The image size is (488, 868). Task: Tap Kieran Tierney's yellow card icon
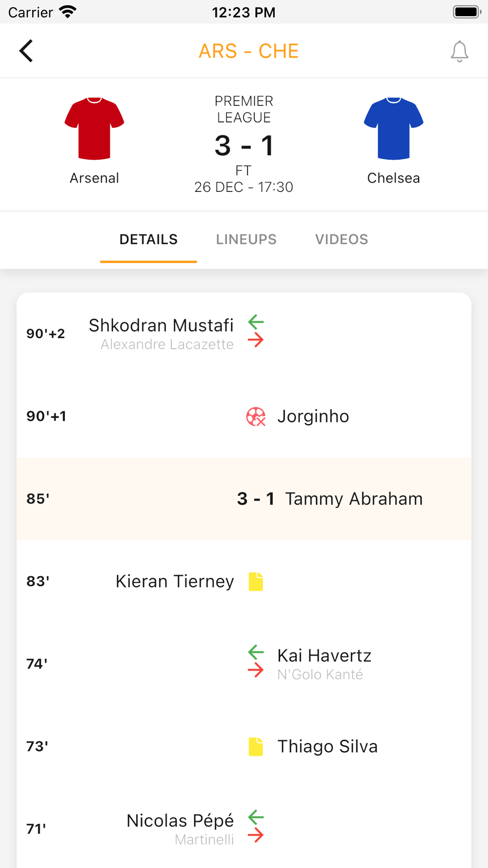pos(256,581)
